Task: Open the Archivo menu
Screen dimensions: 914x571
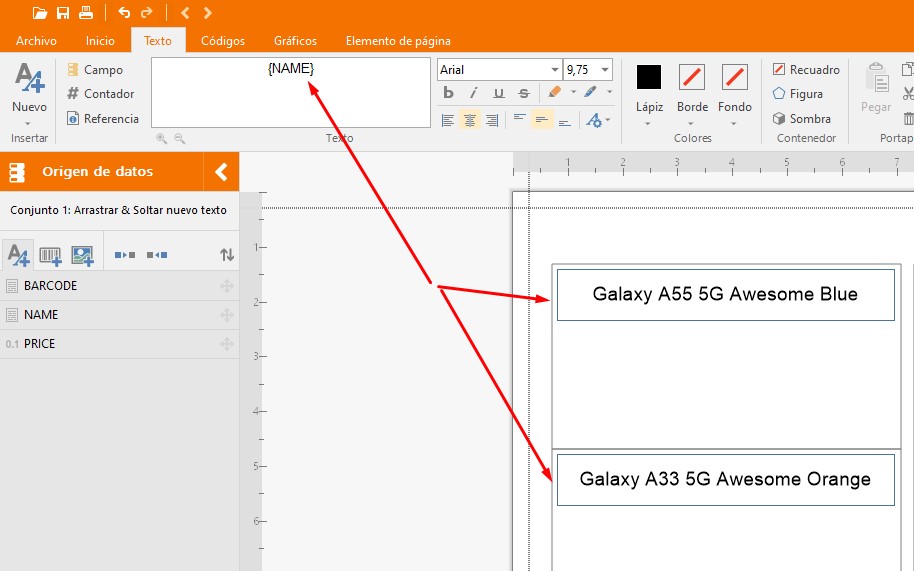Action: click(36, 41)
